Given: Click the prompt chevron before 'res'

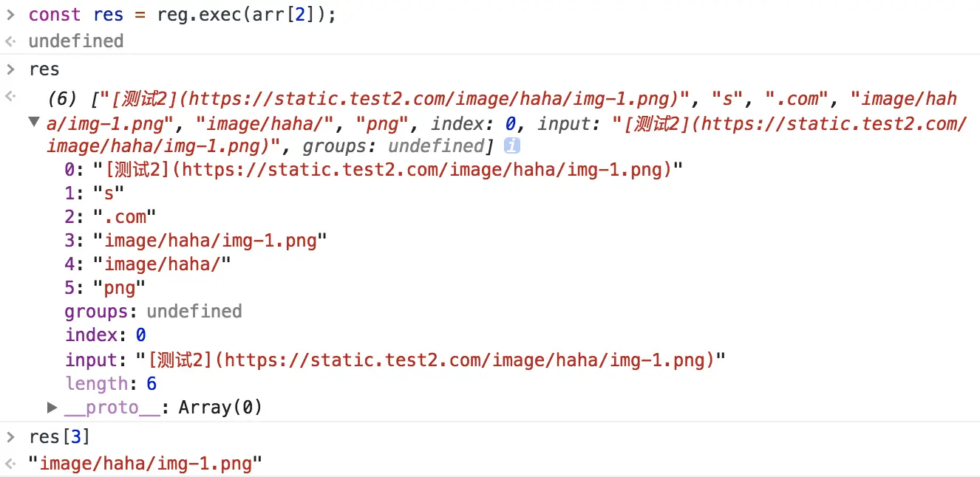Looking at the screenshot, I should [10, 69].
